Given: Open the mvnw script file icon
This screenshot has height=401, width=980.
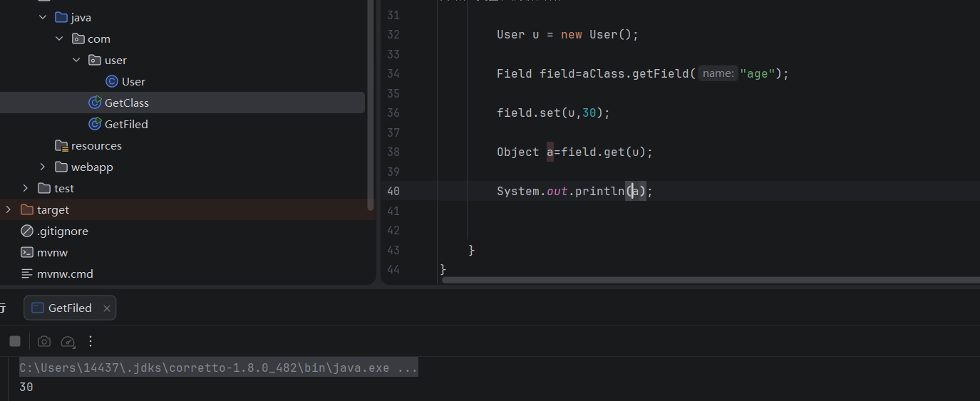Looking at the screenshot, I should point(27,252).
